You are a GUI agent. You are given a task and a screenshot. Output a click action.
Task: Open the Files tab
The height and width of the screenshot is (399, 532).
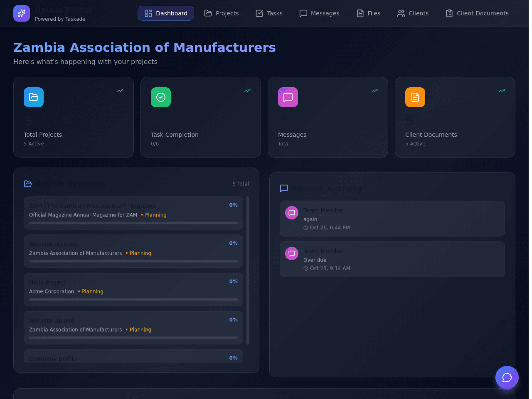[369, 13]
